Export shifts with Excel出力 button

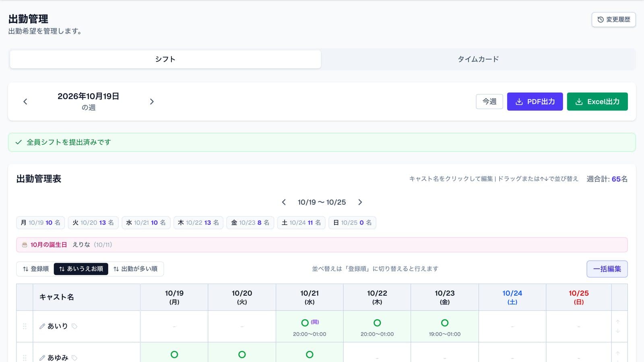coord(597,101)
